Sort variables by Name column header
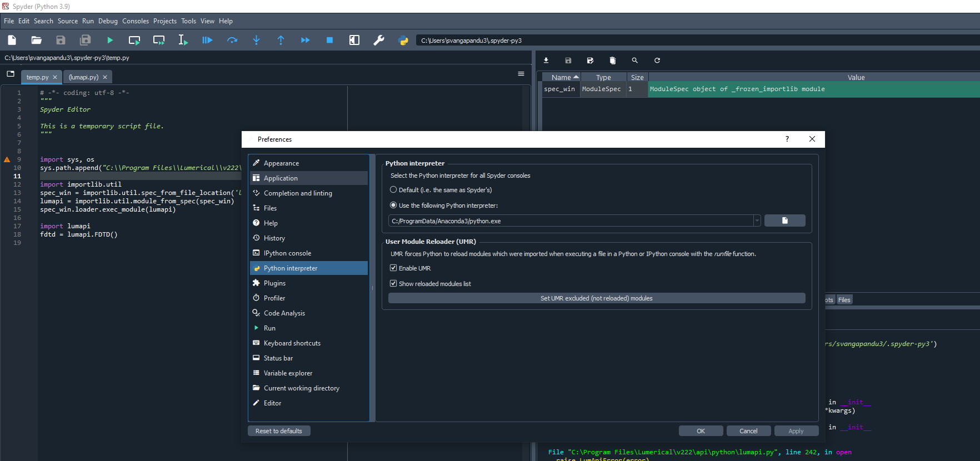The height and width of the screenshot is (461, 980). tap(561, 78)
